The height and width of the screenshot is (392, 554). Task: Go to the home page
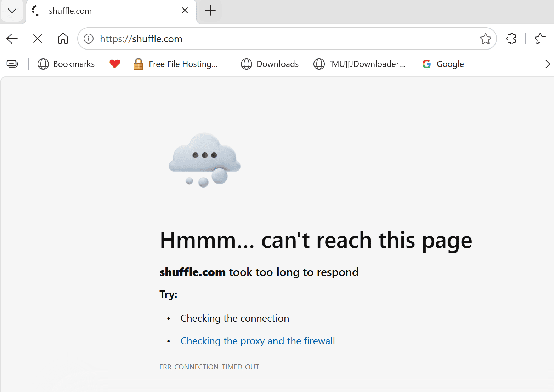[63, 39]
